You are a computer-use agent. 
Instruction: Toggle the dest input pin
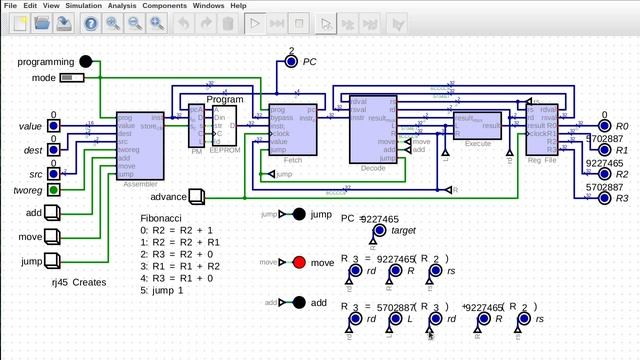point(53,150)
